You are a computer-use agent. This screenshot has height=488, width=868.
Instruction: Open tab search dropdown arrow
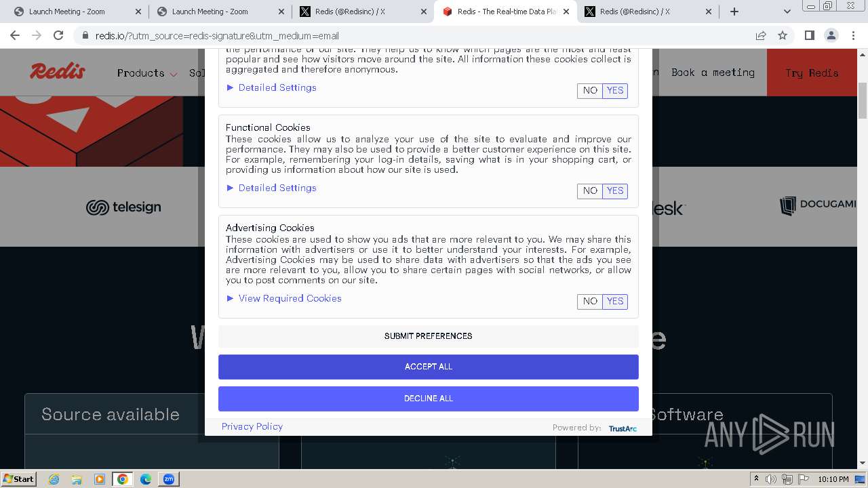click(x=787, y=12)
